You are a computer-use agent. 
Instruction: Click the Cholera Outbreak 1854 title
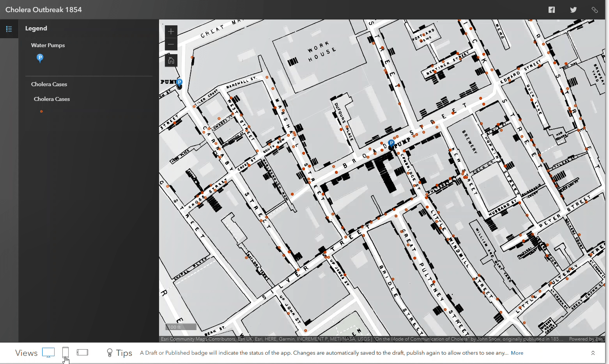point(44,10)
